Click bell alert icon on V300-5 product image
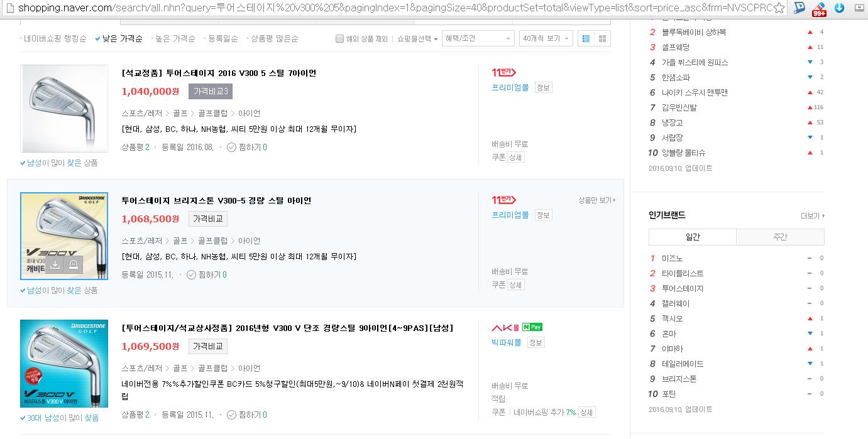The height and width of the screenshot is (439, 868). tap(74, 265)
